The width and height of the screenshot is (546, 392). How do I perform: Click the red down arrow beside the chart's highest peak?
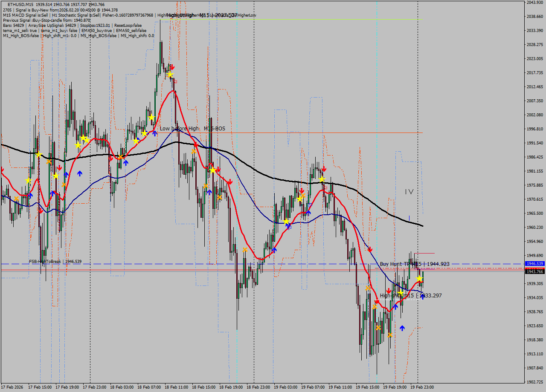[172, 67]
